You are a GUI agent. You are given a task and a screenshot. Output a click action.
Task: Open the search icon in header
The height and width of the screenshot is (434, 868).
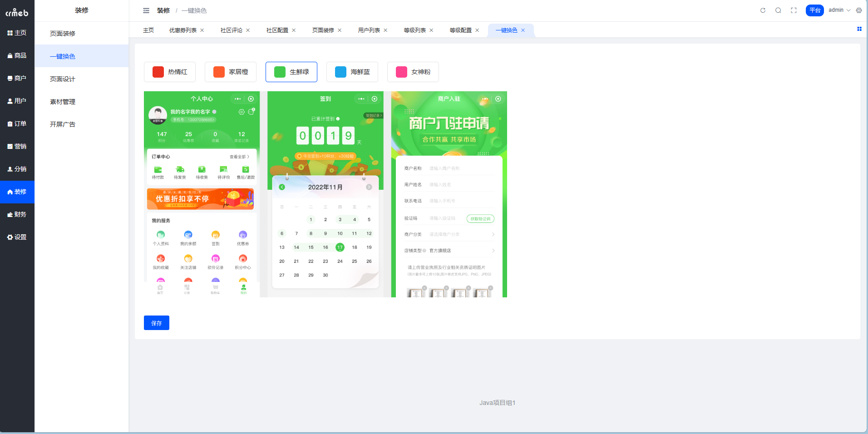point(778,10)
